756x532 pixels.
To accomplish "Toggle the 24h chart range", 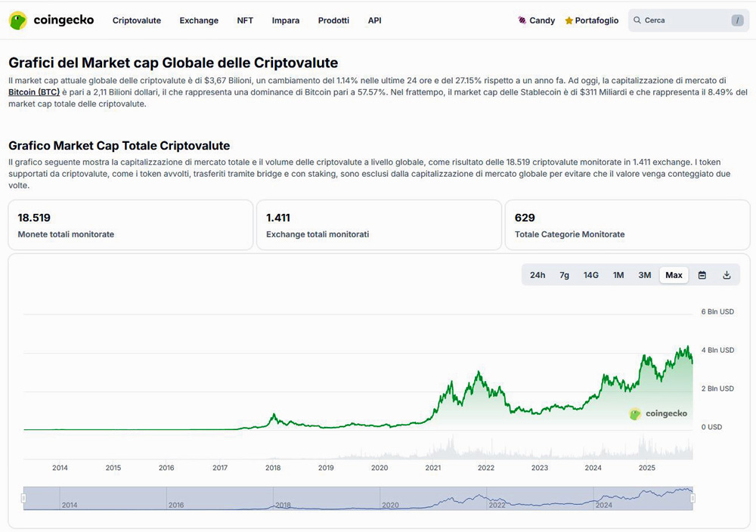I will coord(538,275).
